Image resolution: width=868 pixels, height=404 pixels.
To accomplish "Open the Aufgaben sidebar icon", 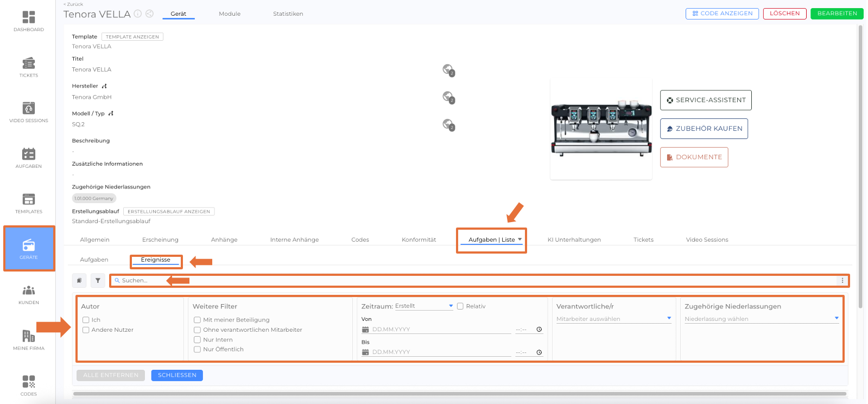I will click(29, 157).
